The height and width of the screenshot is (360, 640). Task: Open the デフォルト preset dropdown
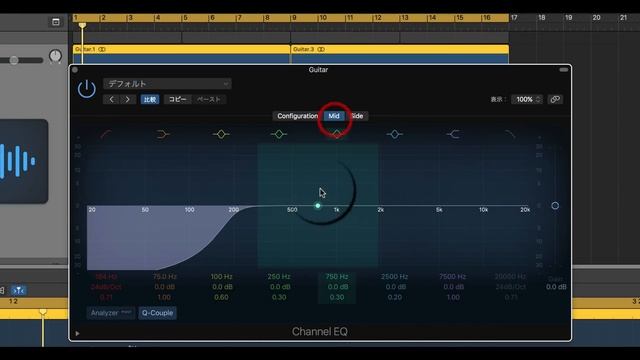[x=167, y=84]
